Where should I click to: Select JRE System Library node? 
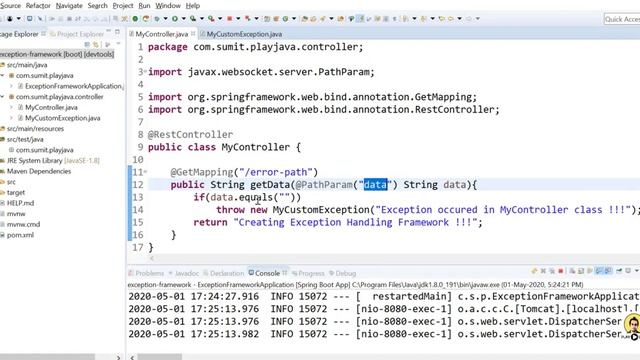53,160
